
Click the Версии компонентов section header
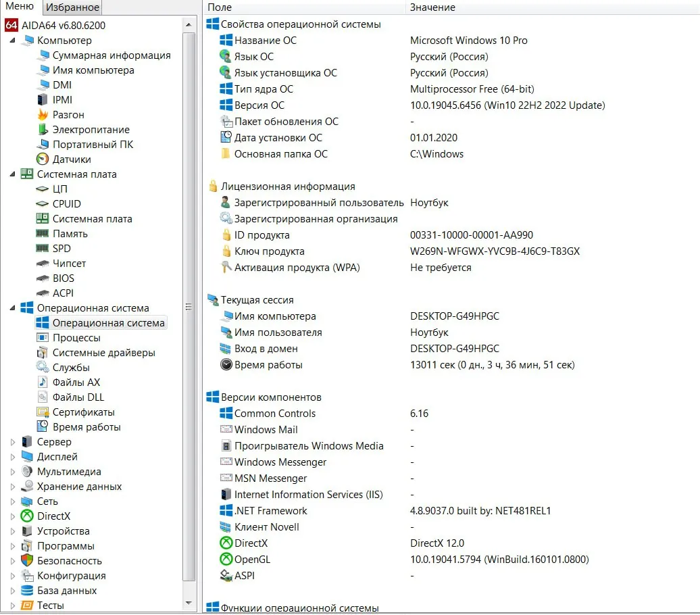pyautogui.click(x=271, y=397)
